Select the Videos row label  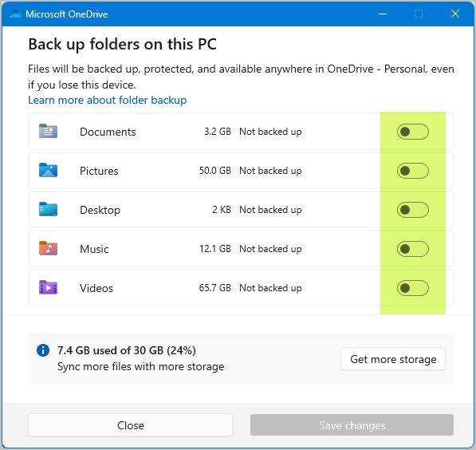pyautogui.click(x=96, y=288)
